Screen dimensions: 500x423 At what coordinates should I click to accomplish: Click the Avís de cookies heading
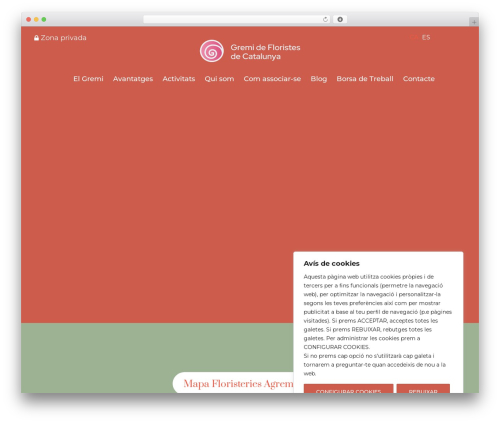tap(331, 263)
